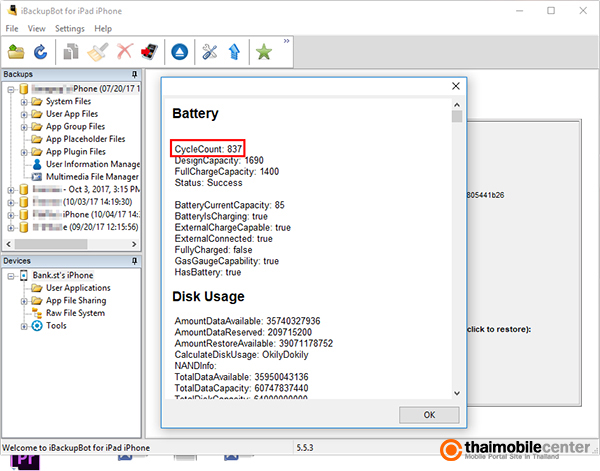Select User Applications under device
Viewport: 600px width, 471px height.
(78, 288)
